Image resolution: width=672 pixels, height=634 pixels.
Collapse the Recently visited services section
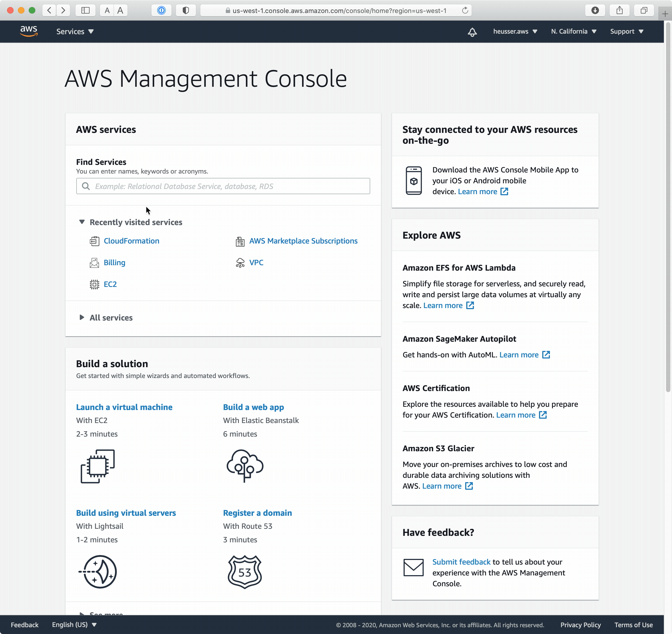pyautogui.click(x=82, y=222)
